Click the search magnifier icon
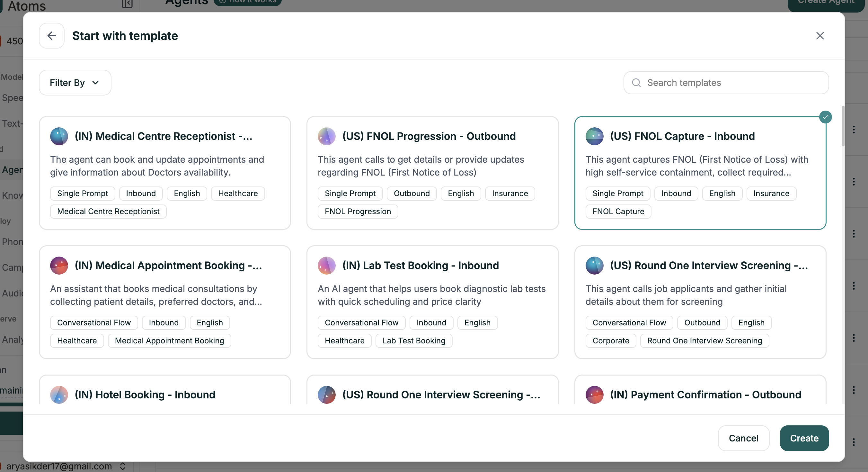 tap(636, 83)
